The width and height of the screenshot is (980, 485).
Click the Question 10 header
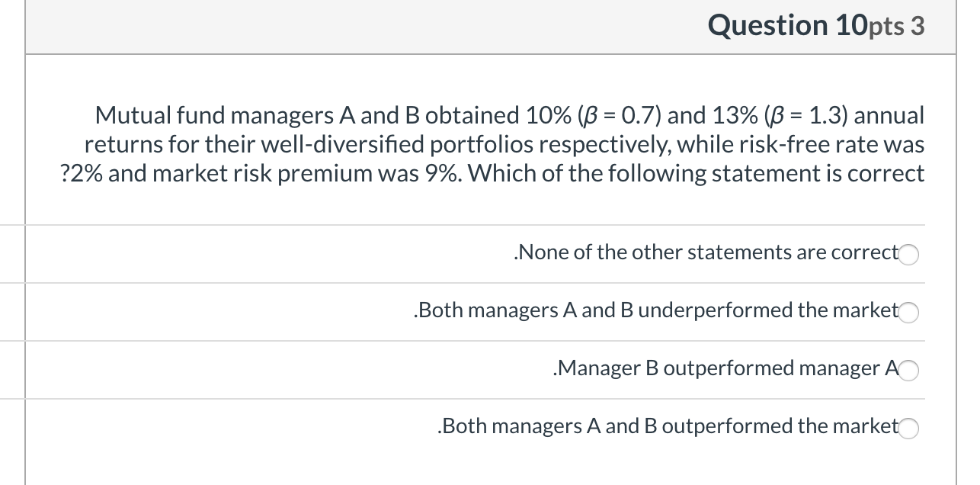pos(789,25)
